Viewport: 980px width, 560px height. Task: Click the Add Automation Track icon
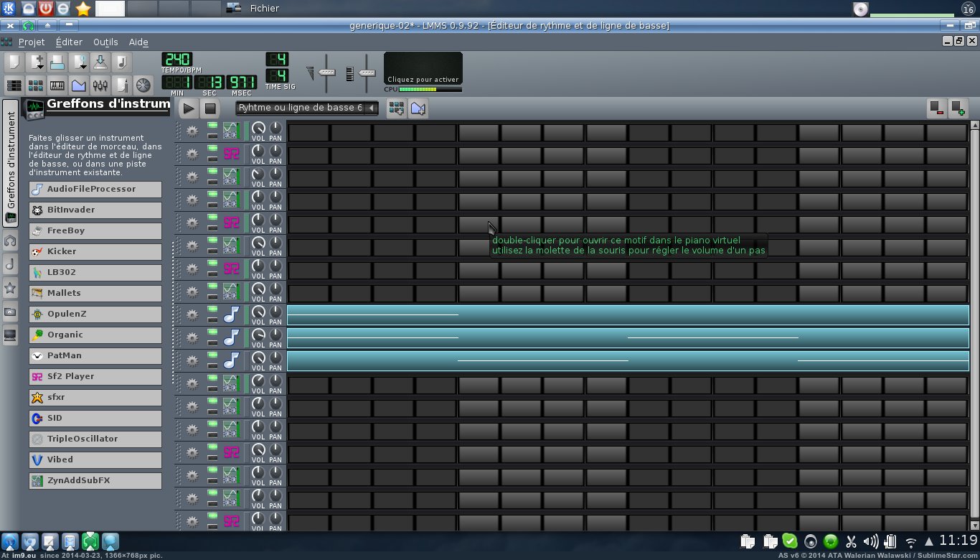pos(418,108)
